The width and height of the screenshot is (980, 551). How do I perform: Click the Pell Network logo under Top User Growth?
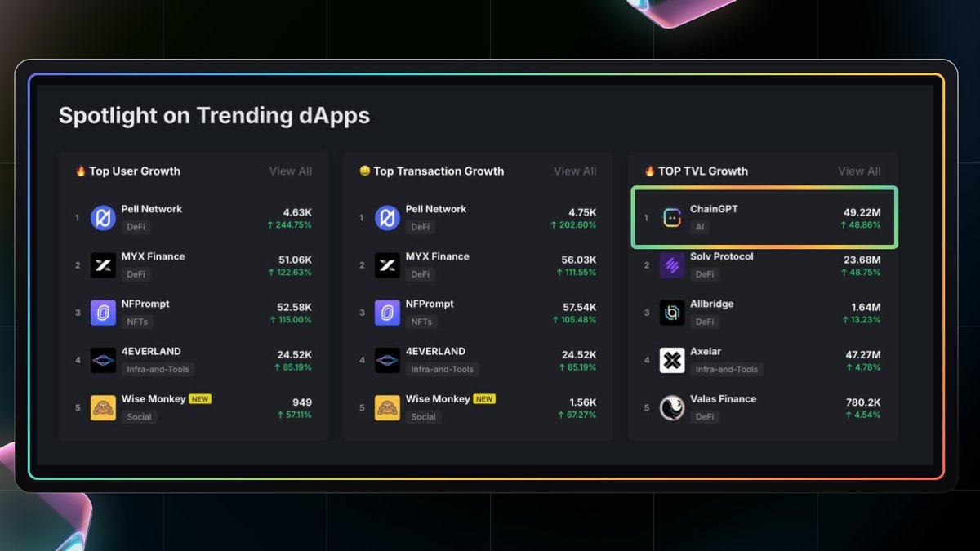(104, 218)
